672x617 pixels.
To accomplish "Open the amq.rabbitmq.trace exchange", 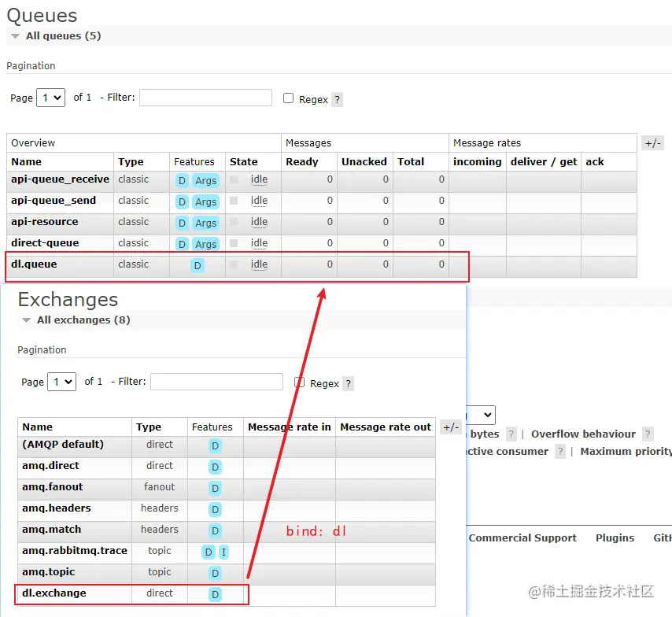I will [x=75, y=551].
